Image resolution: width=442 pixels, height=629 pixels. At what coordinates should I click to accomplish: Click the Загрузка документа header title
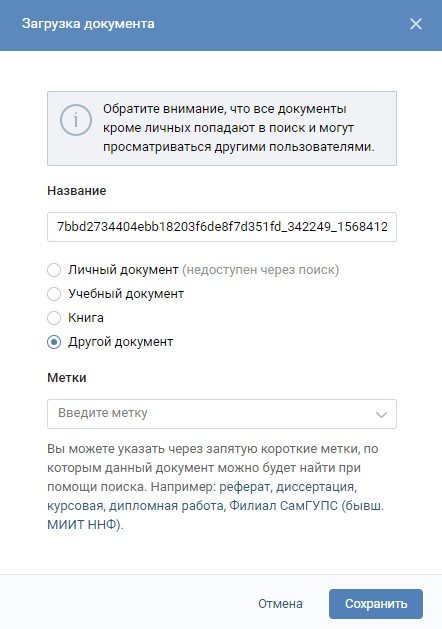[x=88, y=24]
